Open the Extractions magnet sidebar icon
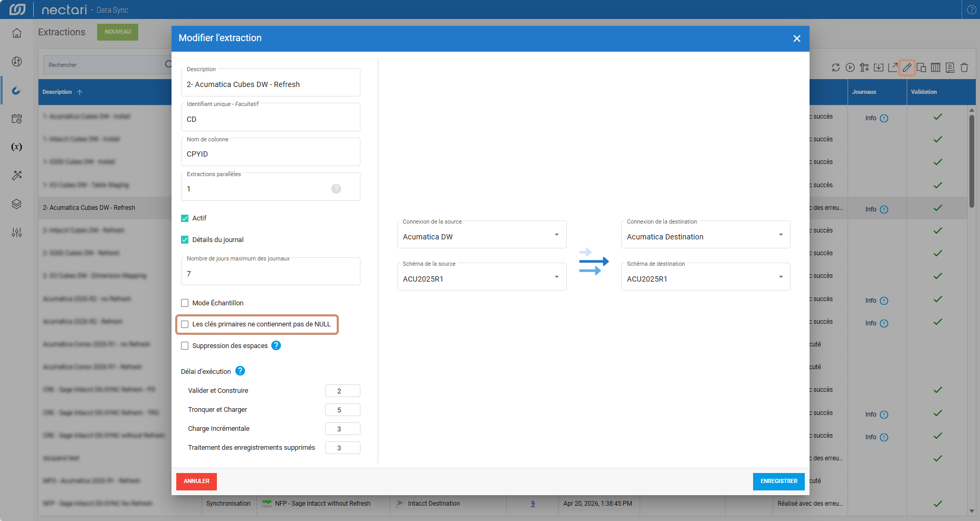The image size is (980, 521). pos(17,90)
